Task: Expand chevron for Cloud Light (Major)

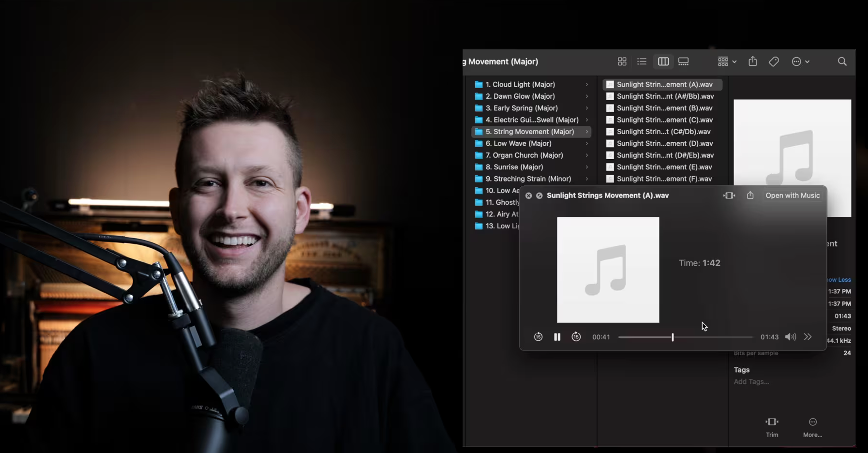Action: pyautogui.click(x=587, y=84)
